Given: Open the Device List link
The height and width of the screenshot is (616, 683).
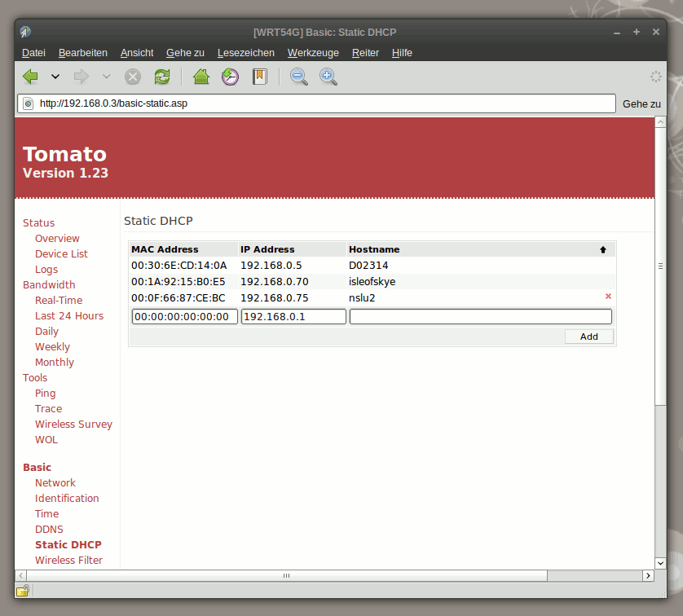Looking at the screenshot, I should point(61,253).
